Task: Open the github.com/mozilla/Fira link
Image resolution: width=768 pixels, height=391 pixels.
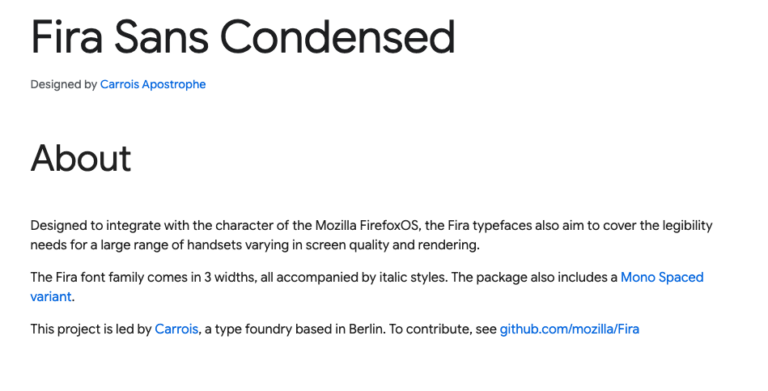Action: tap(569, 329)
